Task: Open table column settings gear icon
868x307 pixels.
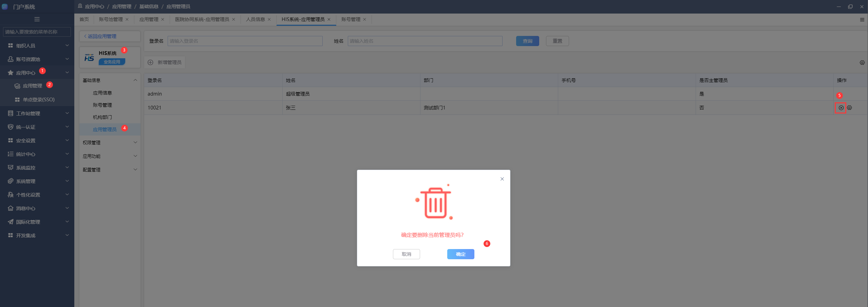Action: pos(862,63)
